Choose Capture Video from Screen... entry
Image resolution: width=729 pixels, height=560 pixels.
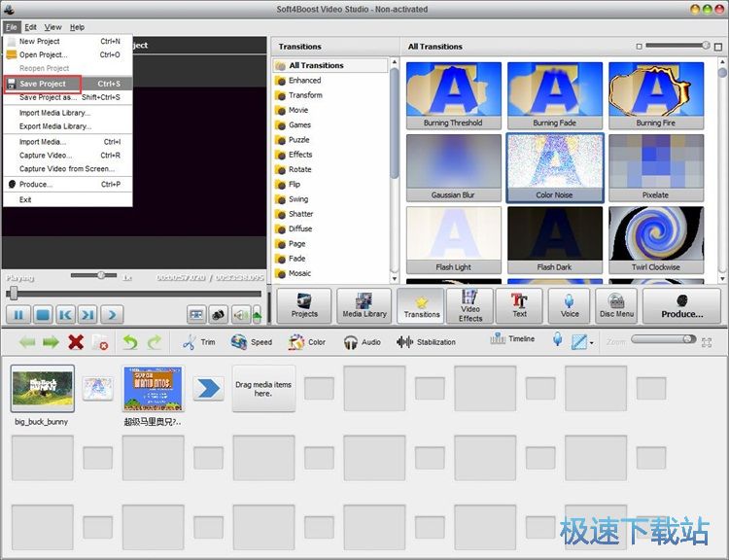coord(68,168)
